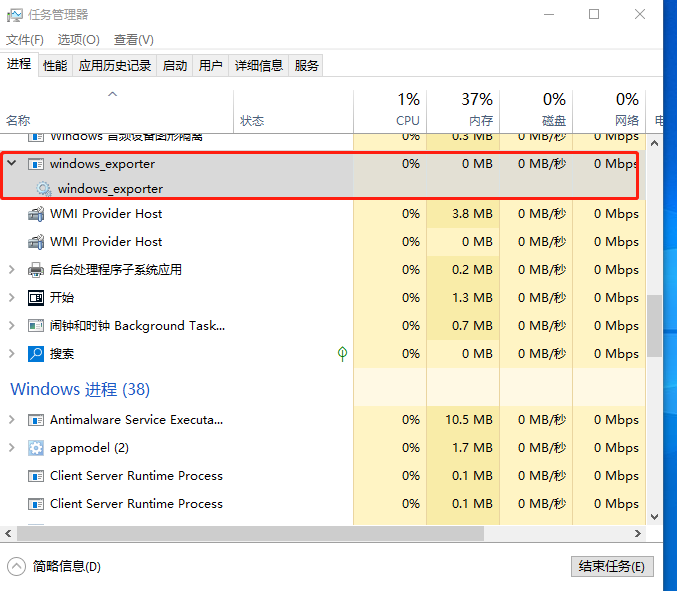Sort by the 状态 column header

294,111
